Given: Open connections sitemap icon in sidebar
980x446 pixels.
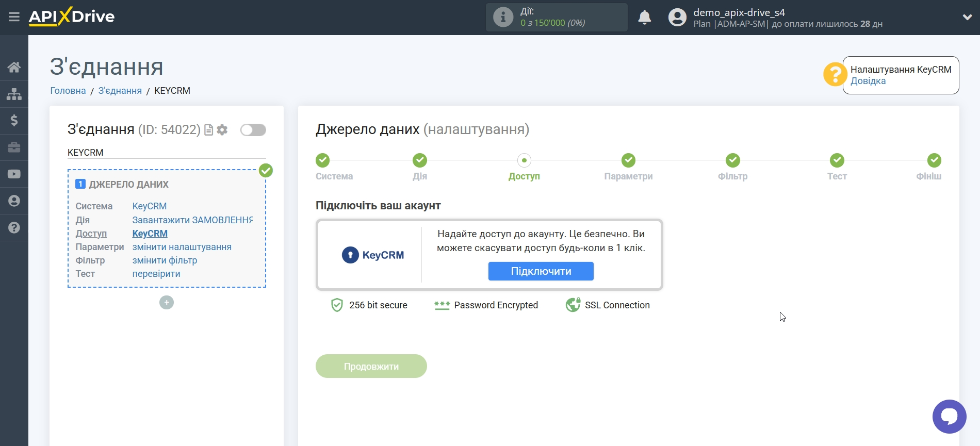Looking at the screenshot, I should pos(14,94).
